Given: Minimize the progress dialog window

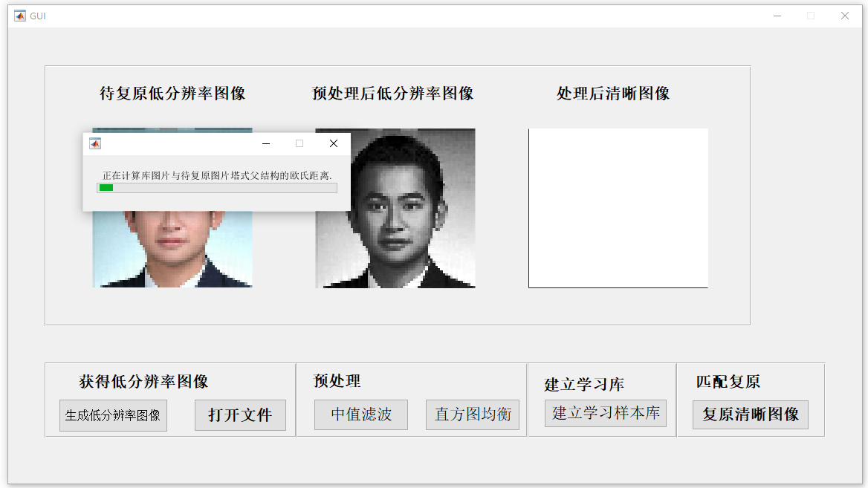Looking at the screenshot, I should 266,144.
